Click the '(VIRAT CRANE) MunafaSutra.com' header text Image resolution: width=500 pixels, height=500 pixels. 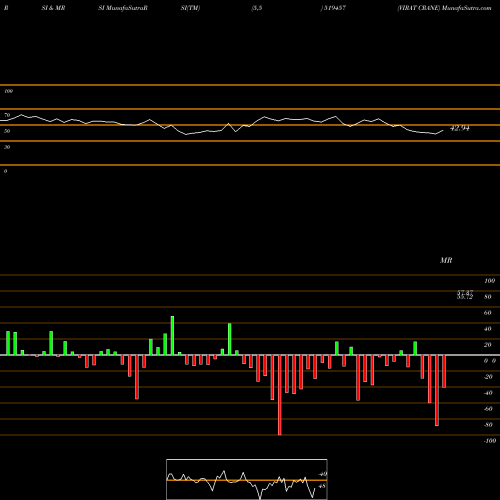click(444, 8)
